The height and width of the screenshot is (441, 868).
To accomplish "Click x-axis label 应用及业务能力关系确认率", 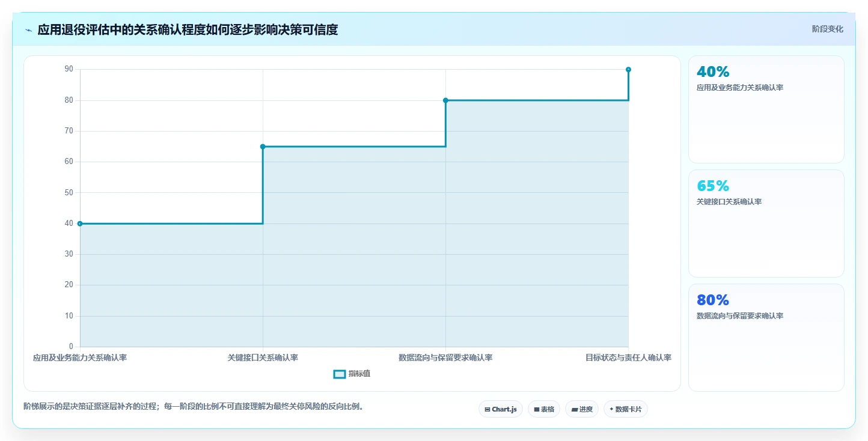I will [80, 357].
